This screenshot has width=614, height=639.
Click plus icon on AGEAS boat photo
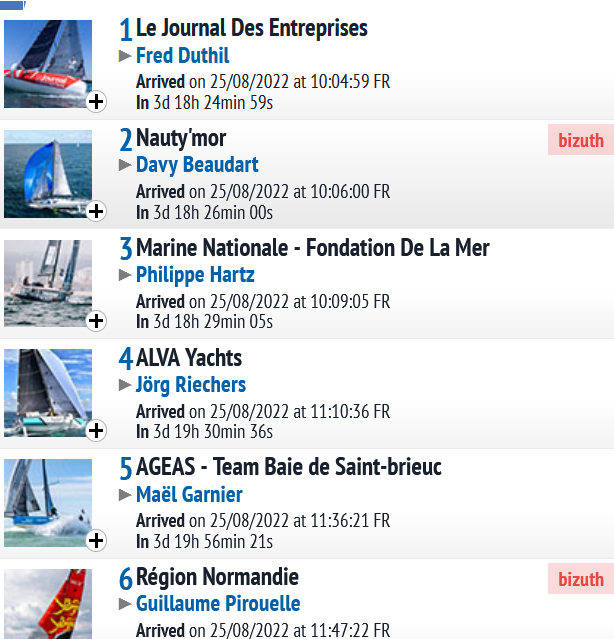point(96,541)
